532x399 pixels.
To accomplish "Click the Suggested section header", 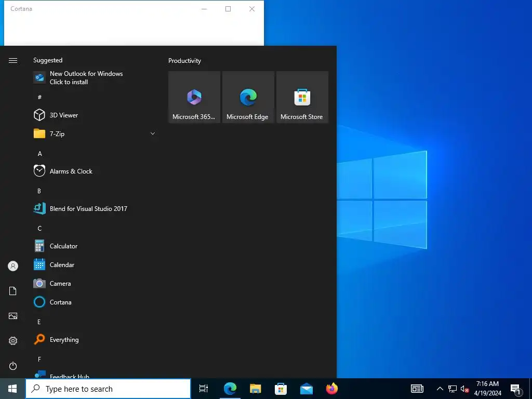I will (x=48, y=60).
